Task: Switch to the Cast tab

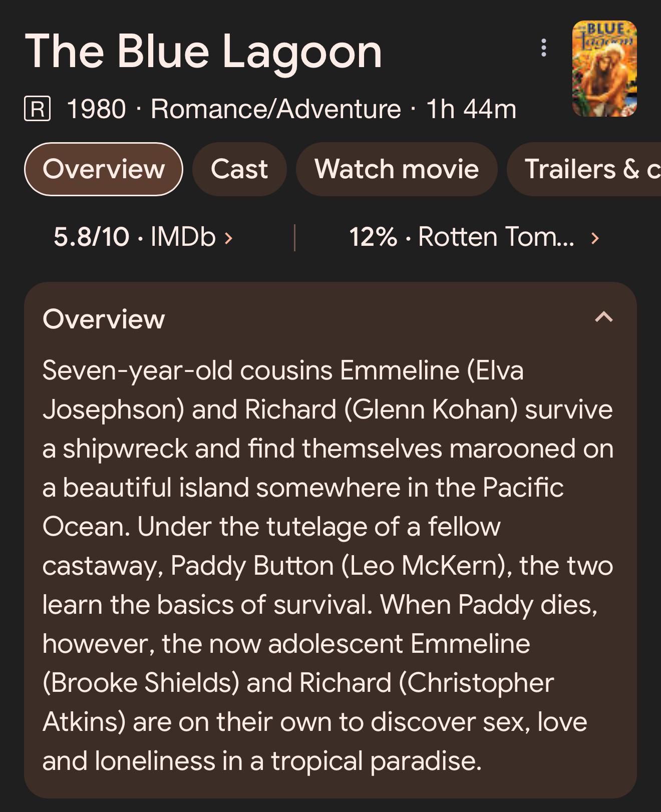Action: tap(239, 169)
